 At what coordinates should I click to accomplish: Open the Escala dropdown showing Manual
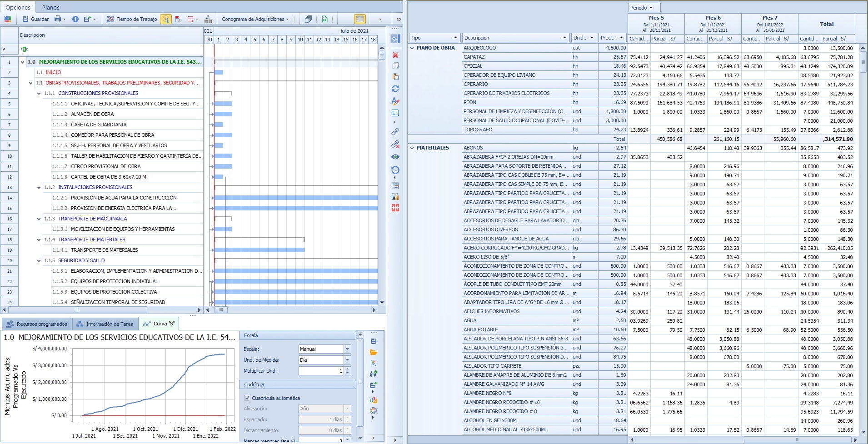[x=347, y=349]
